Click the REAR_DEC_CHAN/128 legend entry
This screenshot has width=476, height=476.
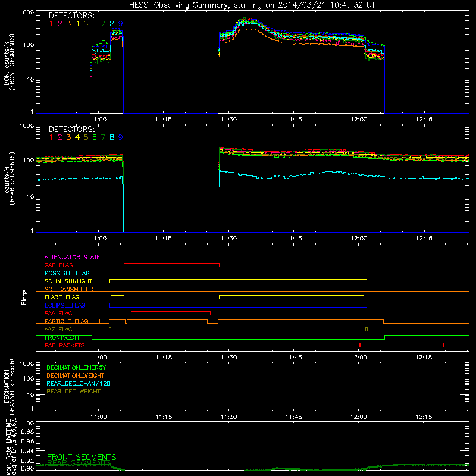(x=79, y=384)
